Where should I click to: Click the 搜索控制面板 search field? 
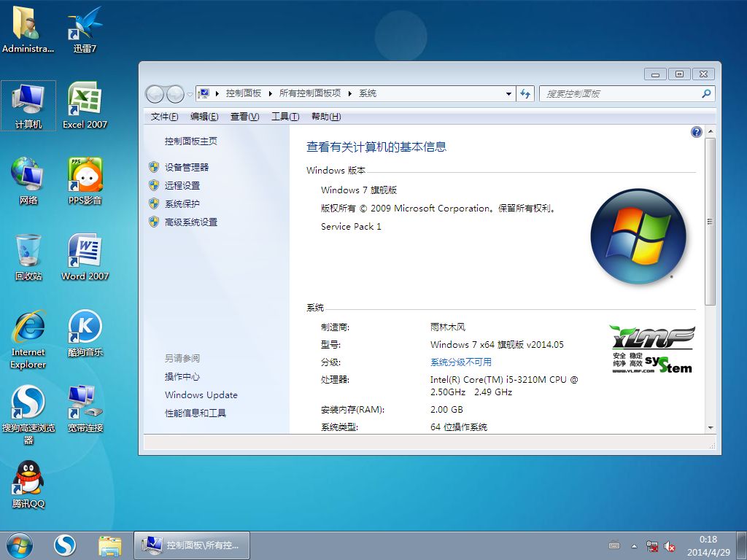620,94
